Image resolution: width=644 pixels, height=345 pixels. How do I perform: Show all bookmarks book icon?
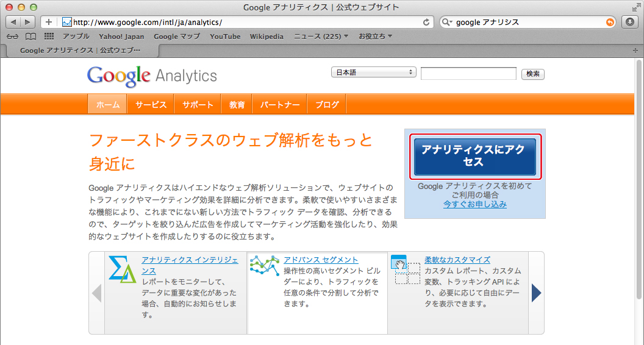coord(31,37)
